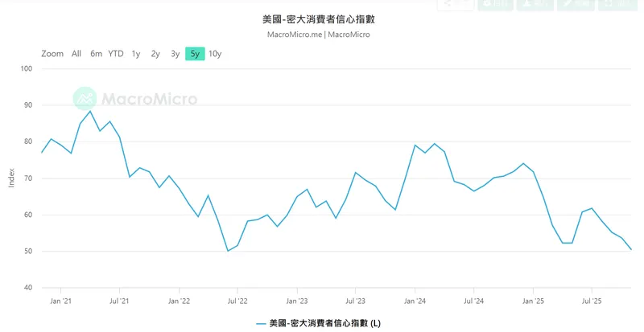The image size is (644, 332).
Task: Select the All zoom range
Action: (x=76, y=54)
